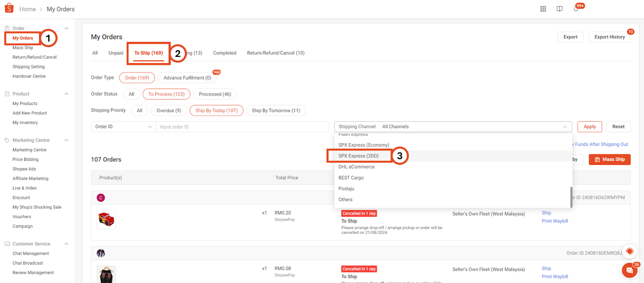Click the buyer avatar labeled C
The width and height of the screenshot is (644, 283).
point(101,198)
